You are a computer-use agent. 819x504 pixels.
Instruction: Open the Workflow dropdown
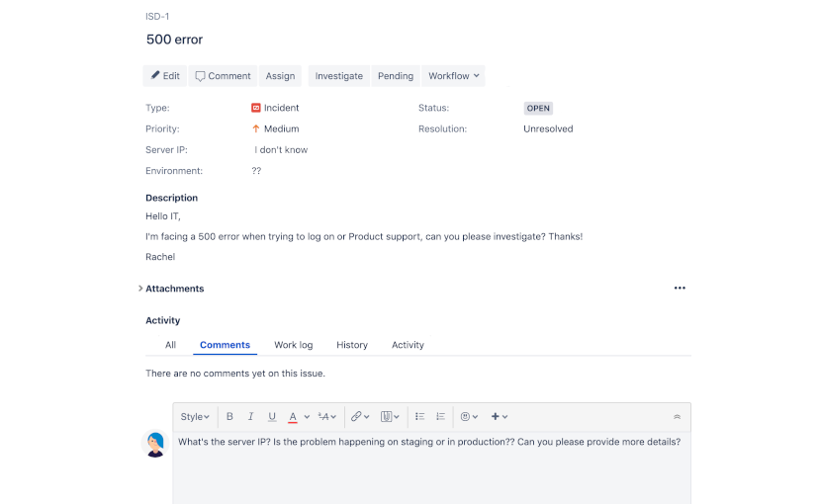[x=453, y=76]
